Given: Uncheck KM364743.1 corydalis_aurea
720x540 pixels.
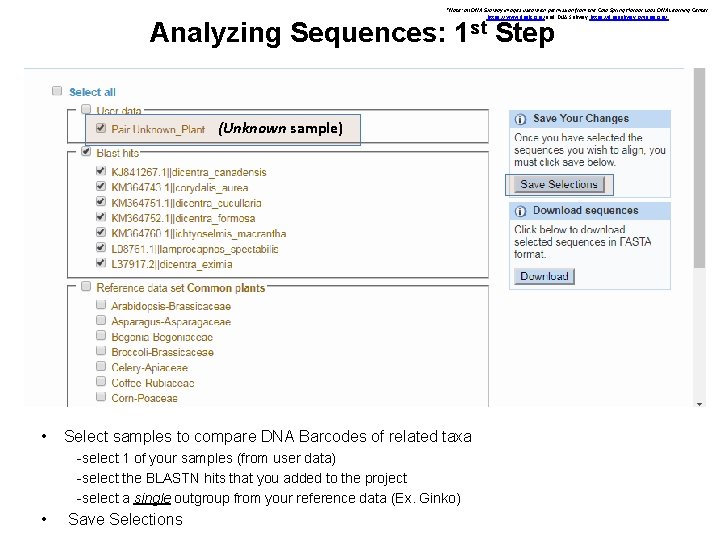Looking at the screenshot, I should coord(101,187).
